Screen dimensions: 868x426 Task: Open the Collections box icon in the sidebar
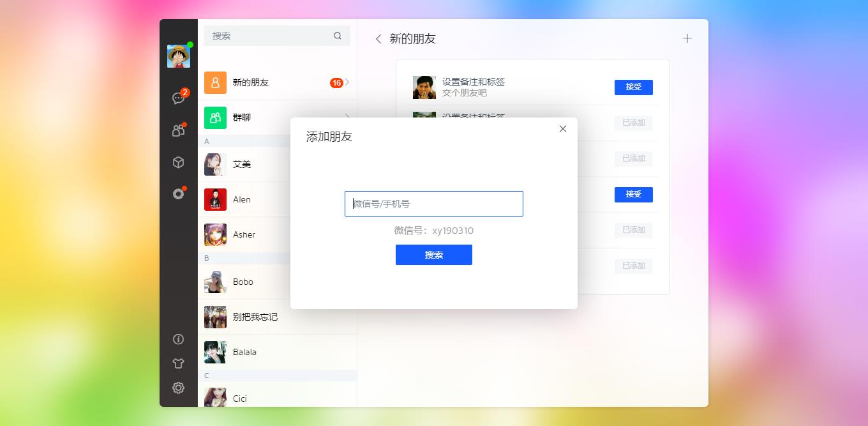pos(178,162)
